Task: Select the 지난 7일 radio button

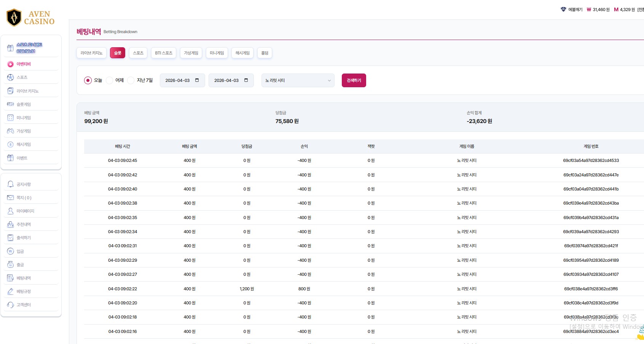Action: click(131, 80)
